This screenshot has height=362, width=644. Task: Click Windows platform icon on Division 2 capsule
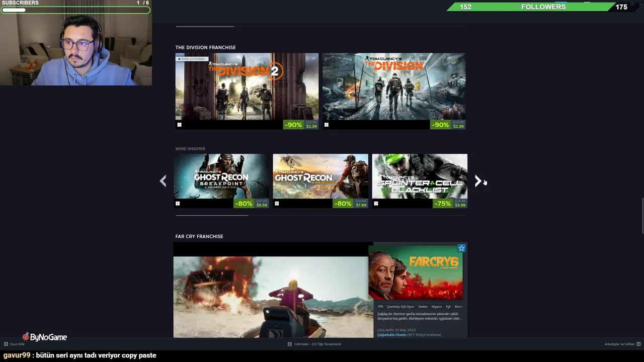coord(179,125)
